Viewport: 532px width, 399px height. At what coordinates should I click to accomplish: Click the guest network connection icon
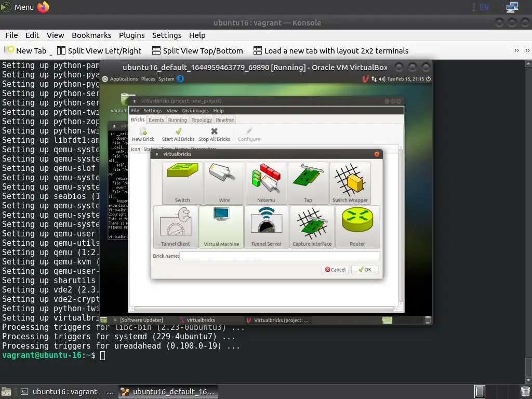coord(374,79)
